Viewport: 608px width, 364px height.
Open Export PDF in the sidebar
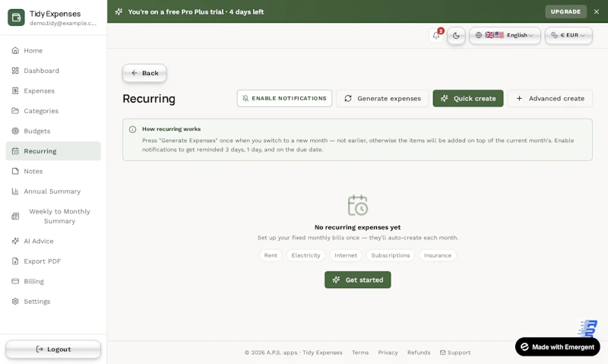(x=53, y=261)
